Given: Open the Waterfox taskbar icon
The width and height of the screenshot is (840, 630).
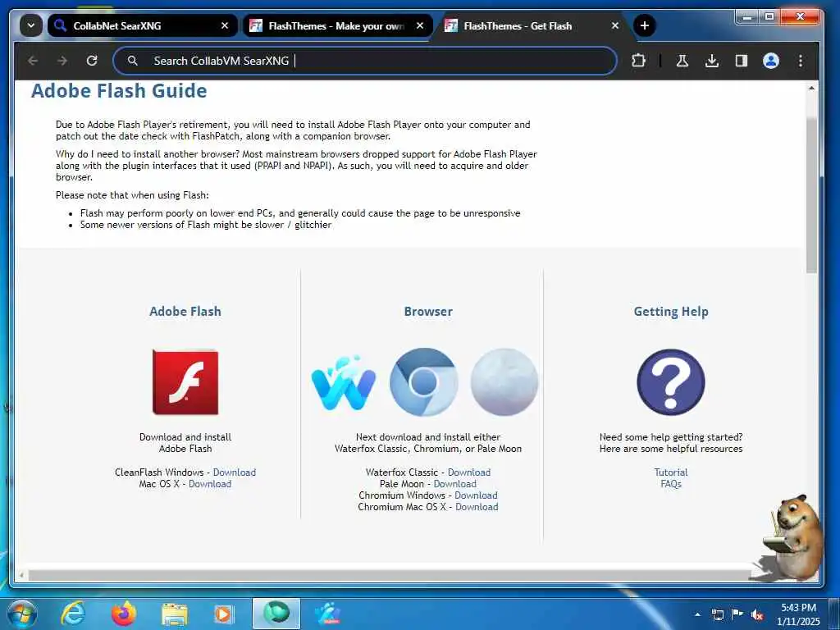Looking at the screenshot, I should coord(328,614).
